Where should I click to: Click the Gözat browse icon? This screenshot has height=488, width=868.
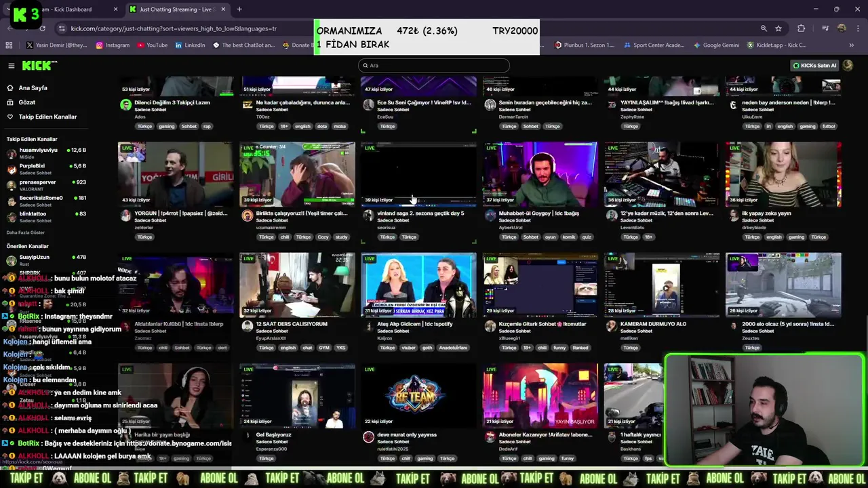(10, 102)
